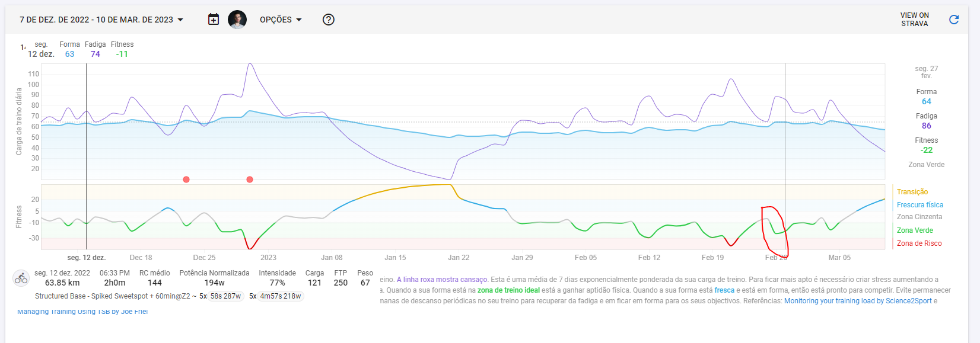Click the Jan 22 axis label

[x=459, y=258]
